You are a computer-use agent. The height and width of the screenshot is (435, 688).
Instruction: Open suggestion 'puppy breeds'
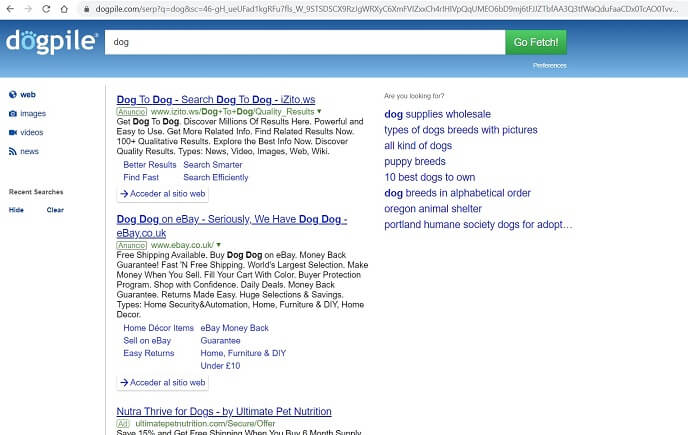coord(415,161)
